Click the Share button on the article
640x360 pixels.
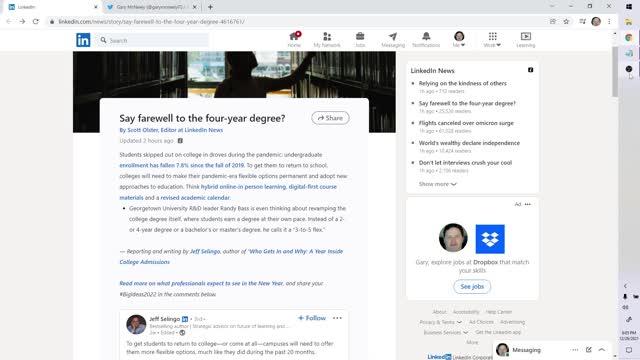point(330,118)
